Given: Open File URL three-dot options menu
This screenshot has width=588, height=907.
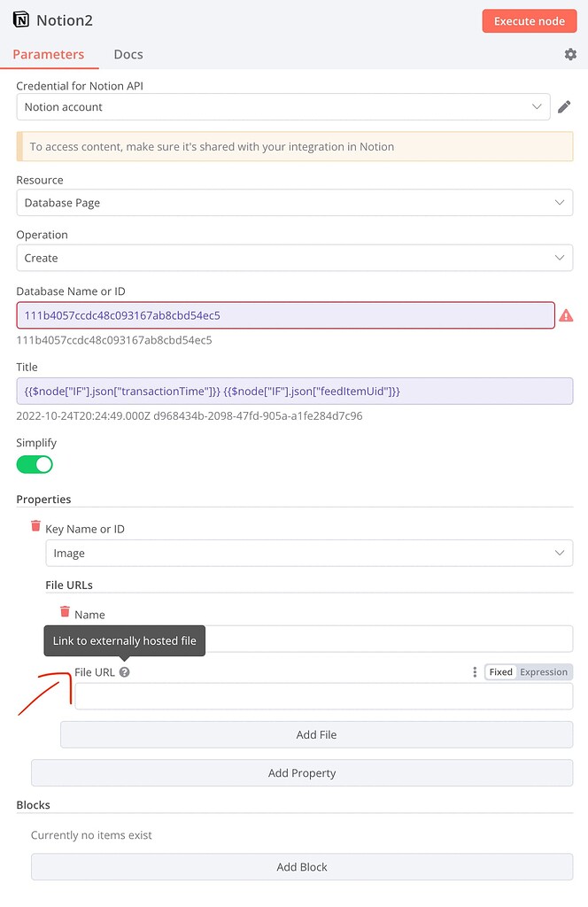Looking at the screenshot, I should [x=475, y=671].
